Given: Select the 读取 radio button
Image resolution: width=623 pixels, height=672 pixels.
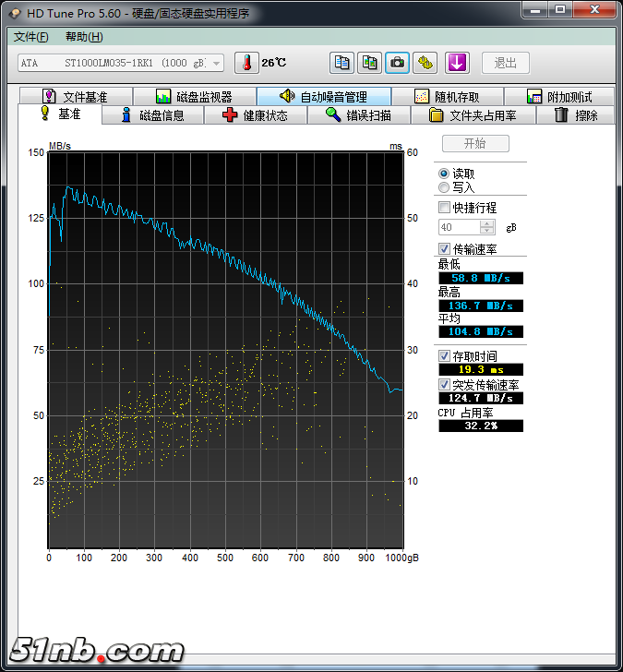Looking at the screenshot, I should [x=444, y=174].
